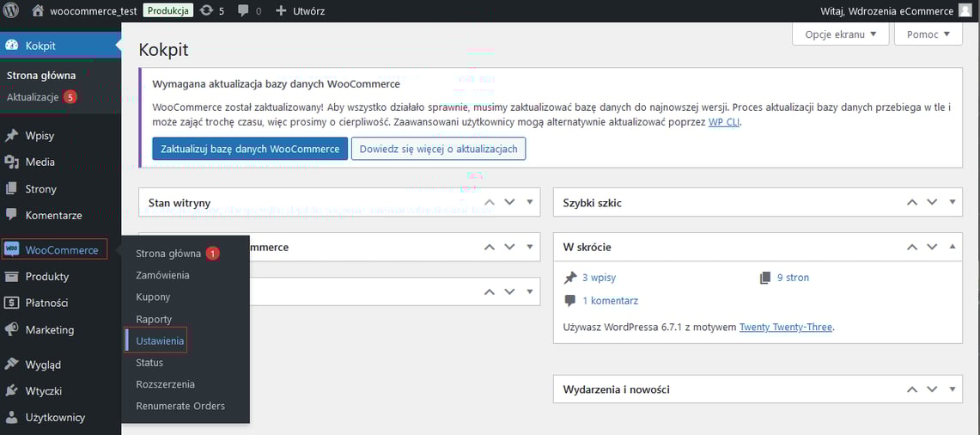The image size is (980, 435).
Task: Open Status in WooCommerce submenu
Action: [x=149, y=363]
